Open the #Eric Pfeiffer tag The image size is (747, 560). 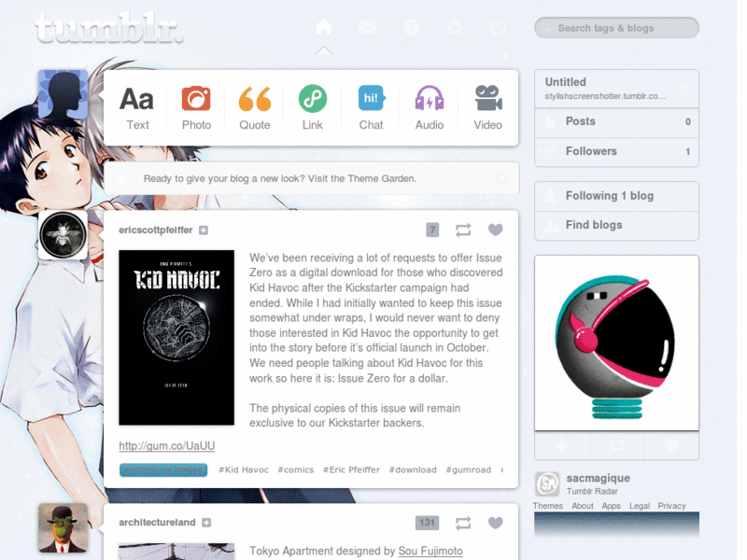[x=352, y=470]
